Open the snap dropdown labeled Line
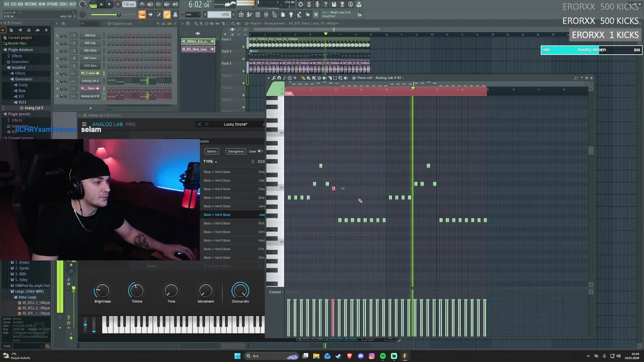The height and width of the screenshot is (362, 644). [192, 15]
